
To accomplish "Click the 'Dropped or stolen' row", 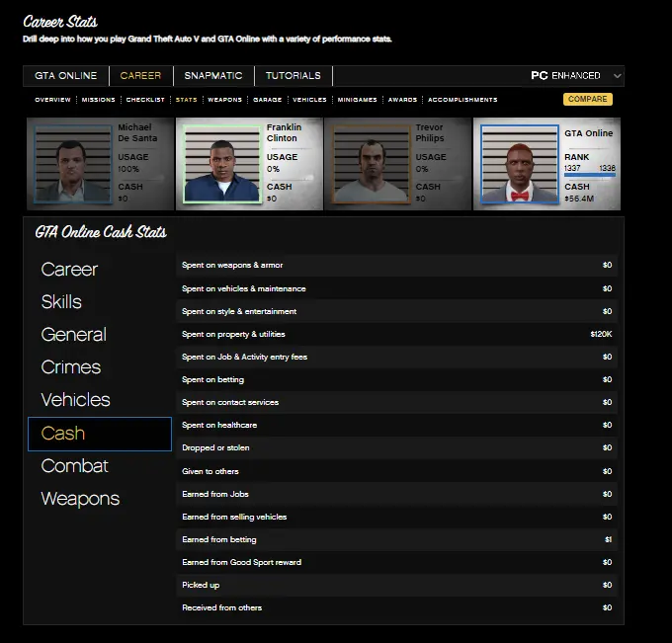I will pos(396,447).
